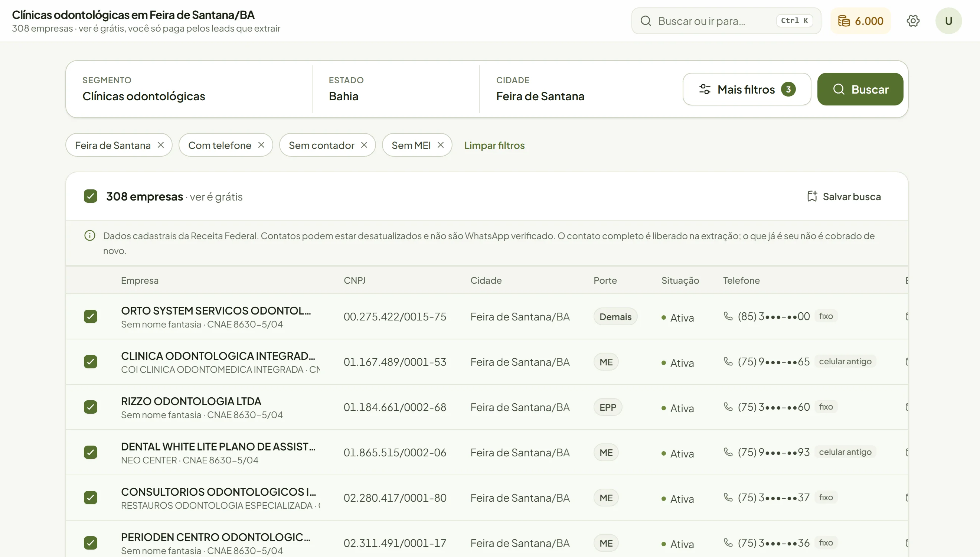The image size is (980, 557).
Task: Click masked phone (75) 9•••-••93
Action: tap(774, 452)
